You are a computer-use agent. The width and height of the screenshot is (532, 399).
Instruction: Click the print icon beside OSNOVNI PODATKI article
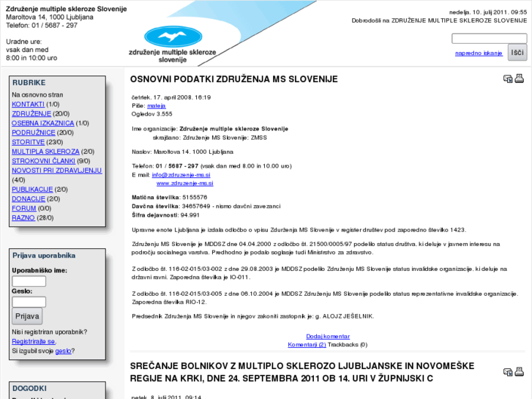(x=519, y=78)
